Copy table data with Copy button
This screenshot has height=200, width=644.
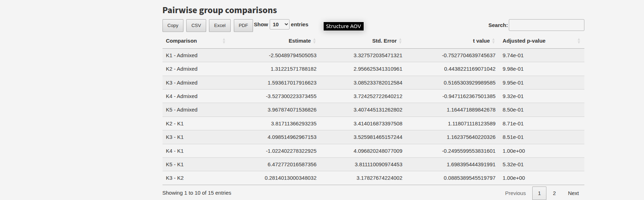point(173,26)
